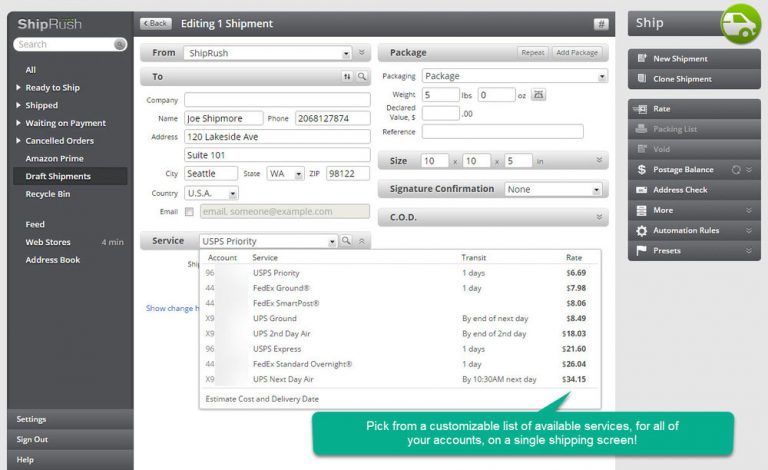Enable the Email notification checkbox
768x470 pixels.
pyautogui.click(x=189, y=212)
